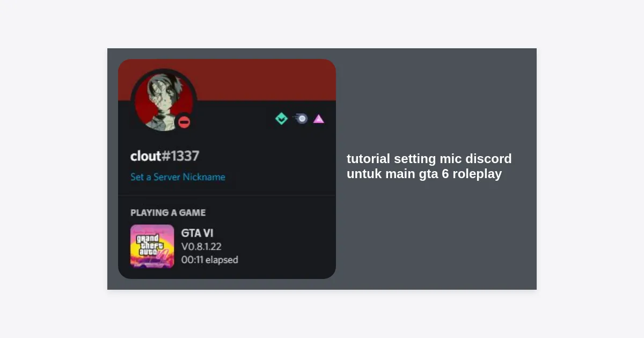Click the Set a Server Nickname link
644x338 pixels.
178,177
